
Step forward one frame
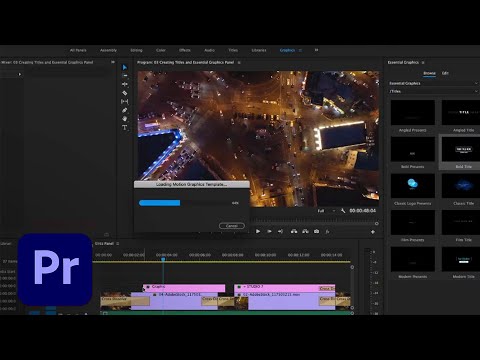tap(269, 231)
